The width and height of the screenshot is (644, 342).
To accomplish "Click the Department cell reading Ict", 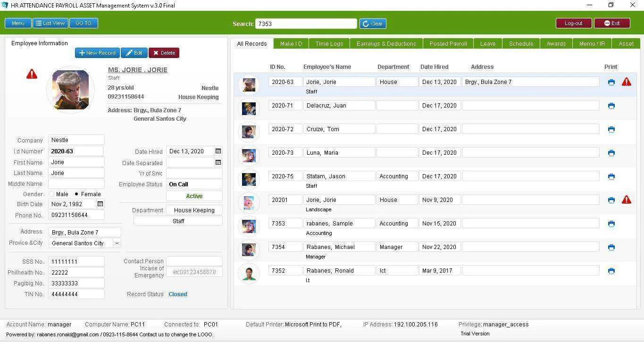I will click(x=397, y=270).
